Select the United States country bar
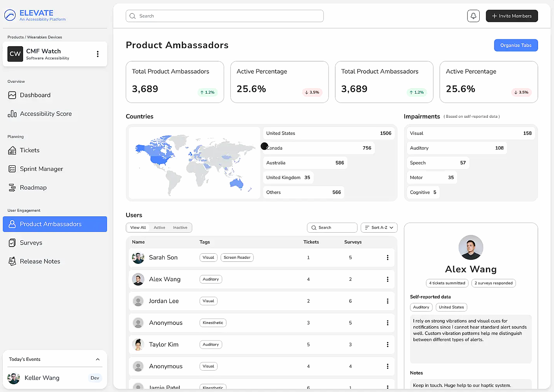The height and width of the screenshot is (392, 554). pyautogui.click(x=329, y=133)
